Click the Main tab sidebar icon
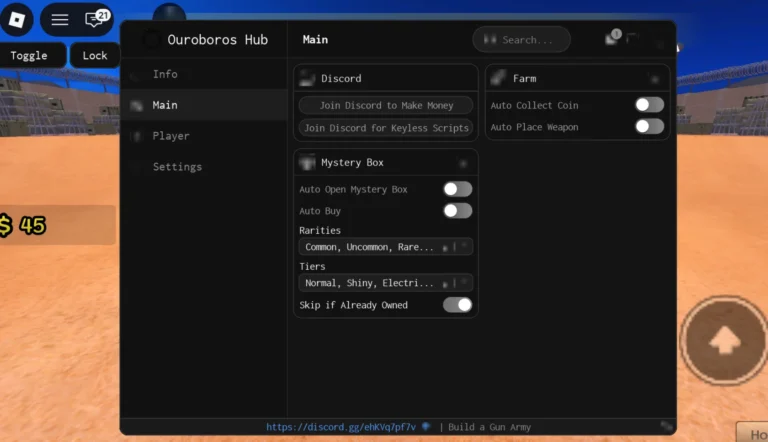This screenshot has height=442, width=768. (137, 105)
